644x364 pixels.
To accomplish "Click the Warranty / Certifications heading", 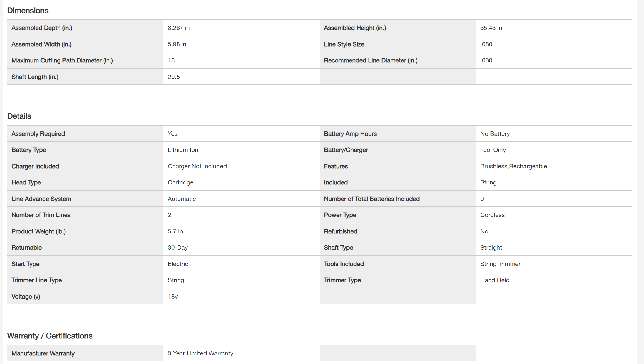I will click(x=50, y=336).
